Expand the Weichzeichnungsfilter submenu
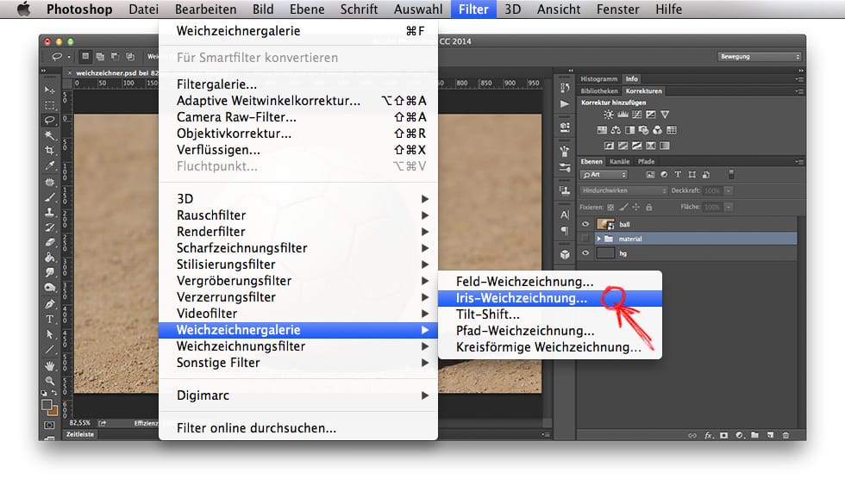This screenshot has height=504, width=845. [x=298, y=346]
